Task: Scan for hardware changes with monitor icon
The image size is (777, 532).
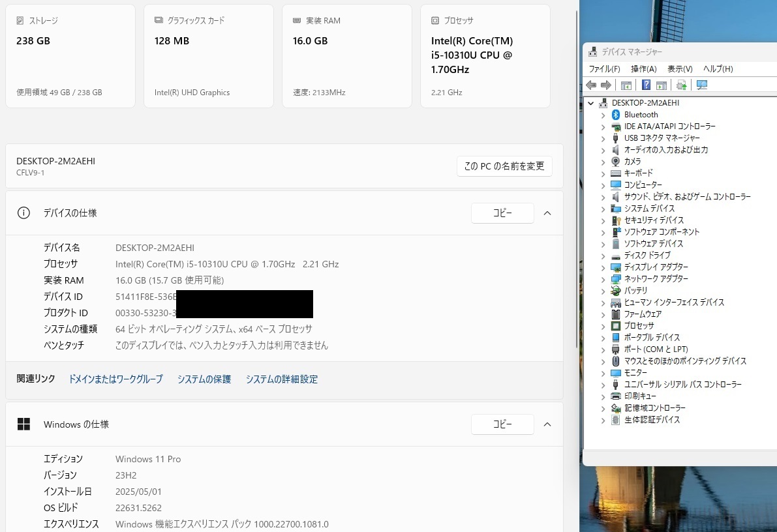Action: point(702,85)
